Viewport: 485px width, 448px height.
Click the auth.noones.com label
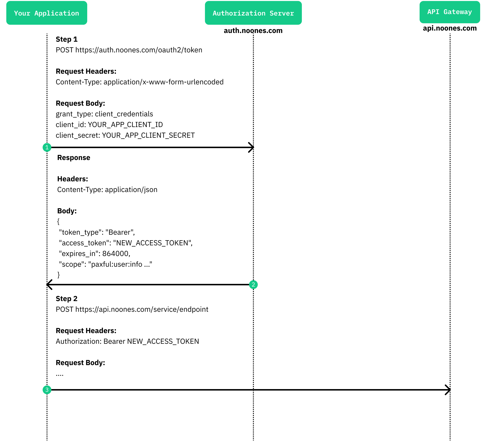coord(253,31)
